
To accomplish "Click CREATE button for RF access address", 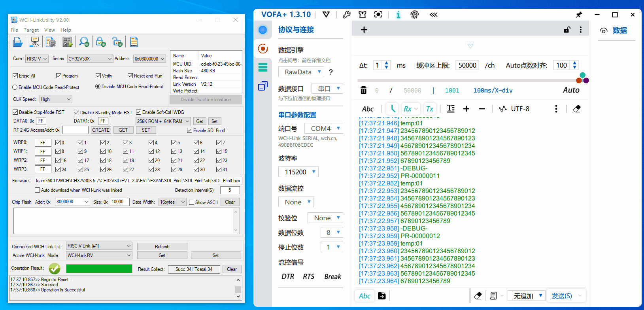I will [101, 130].
